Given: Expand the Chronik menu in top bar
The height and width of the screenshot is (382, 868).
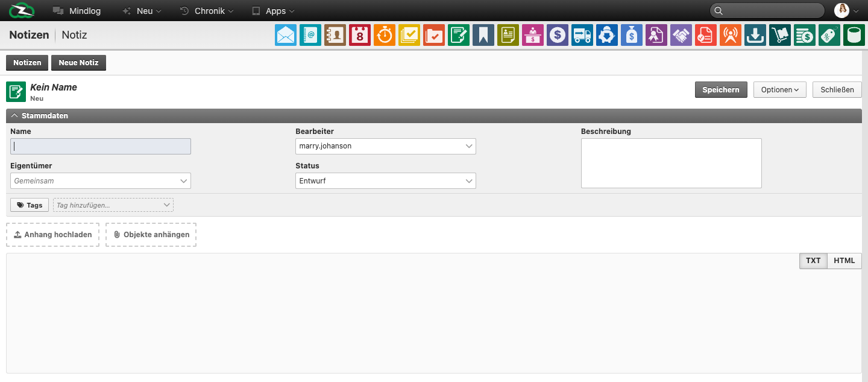Looking at the screenshot, I should pos(207,11).
